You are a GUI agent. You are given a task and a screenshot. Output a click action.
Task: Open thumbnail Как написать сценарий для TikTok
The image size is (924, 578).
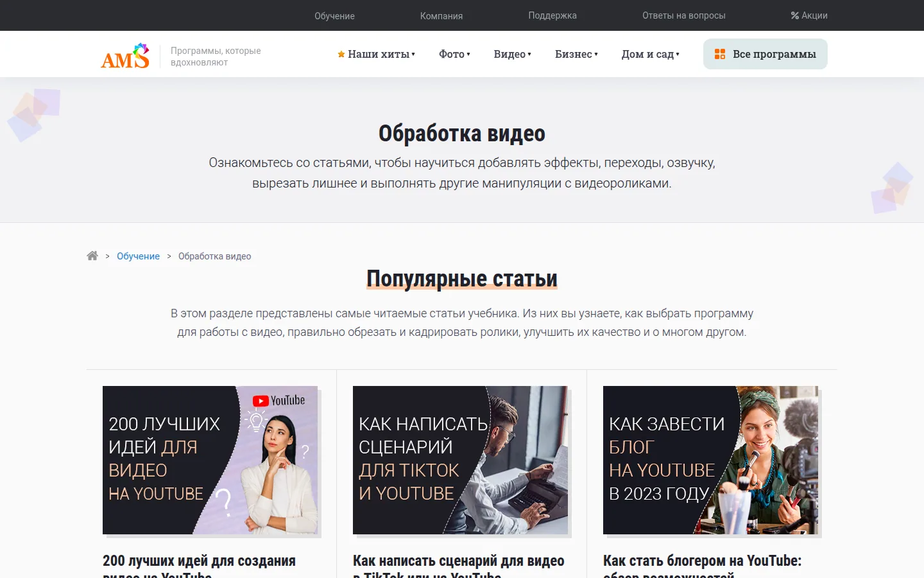pyautogui.click(x=460, y=460)
